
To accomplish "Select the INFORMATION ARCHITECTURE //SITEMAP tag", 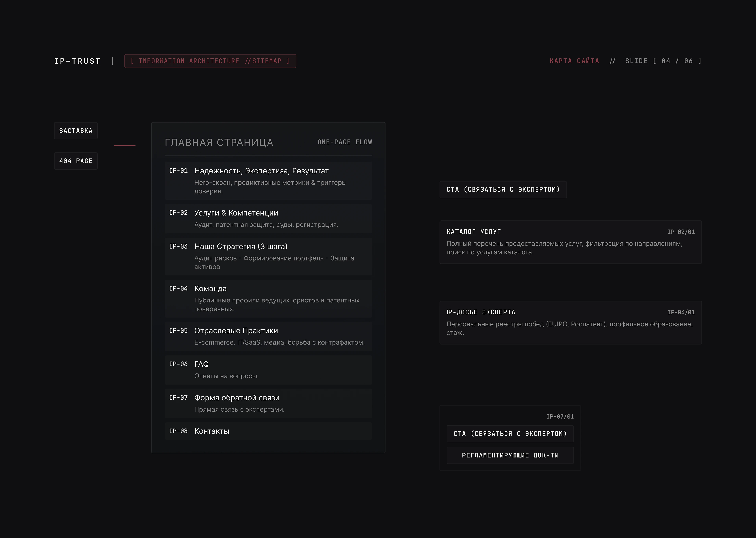I will [x=210, y=61].
